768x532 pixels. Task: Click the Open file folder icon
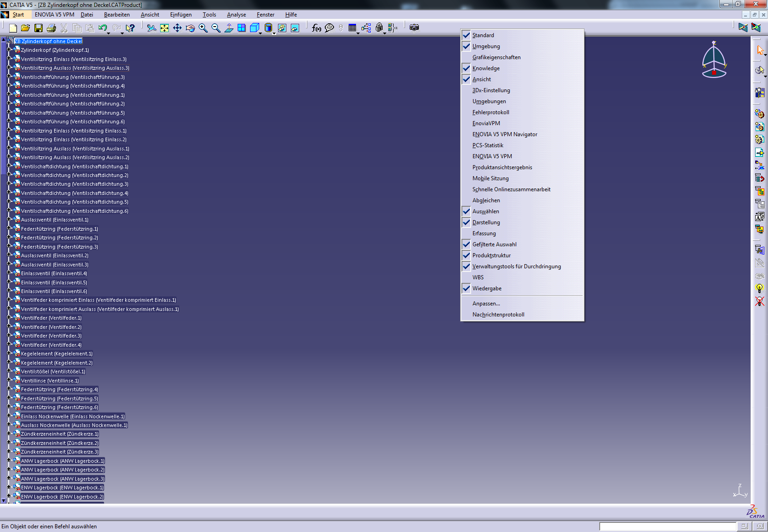coord(26,28)
